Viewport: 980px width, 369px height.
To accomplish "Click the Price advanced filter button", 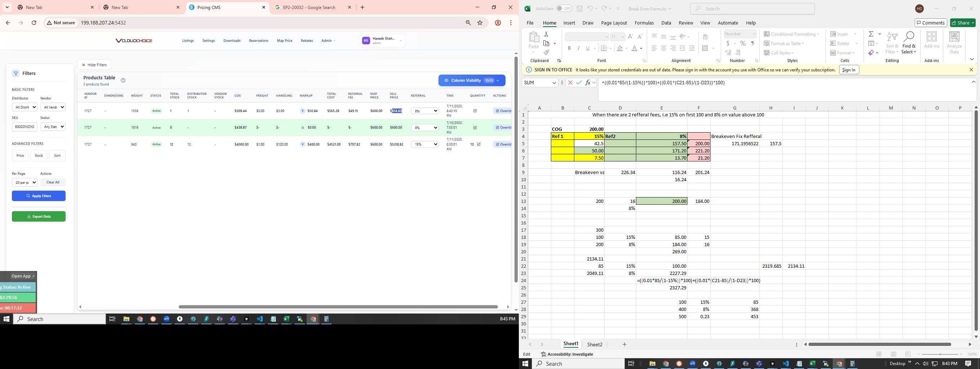I will pos(20,156).
